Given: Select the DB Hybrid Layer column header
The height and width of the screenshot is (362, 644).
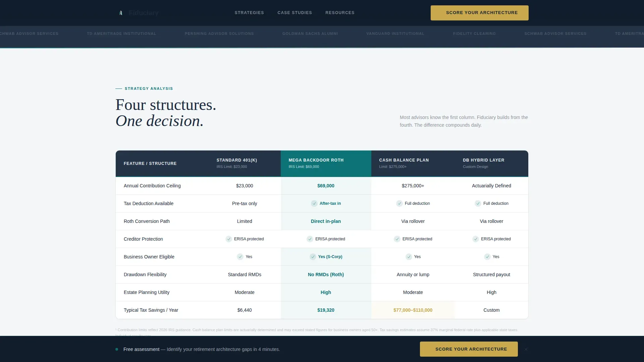Looking at the screenshot, I should [x=491, y=163].
